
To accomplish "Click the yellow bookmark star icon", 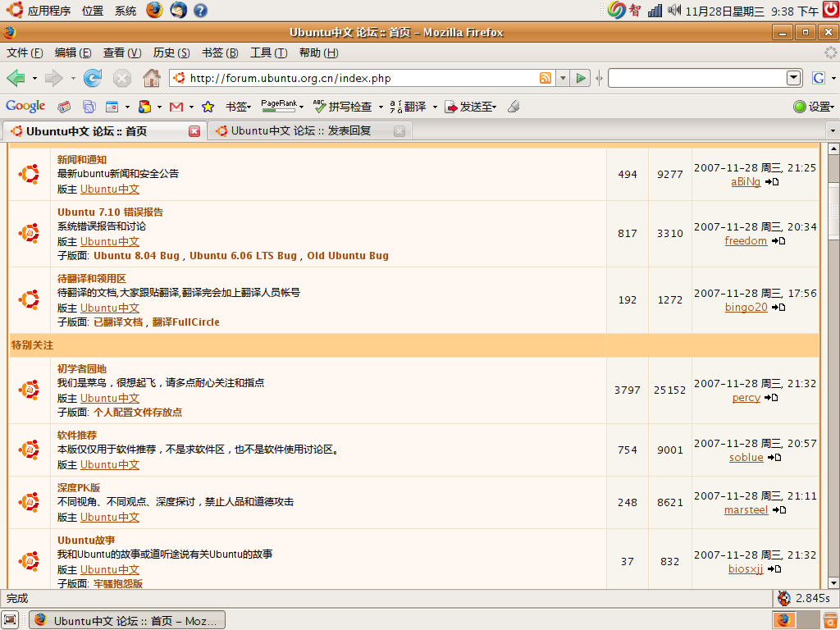I will tap(208, 107).
